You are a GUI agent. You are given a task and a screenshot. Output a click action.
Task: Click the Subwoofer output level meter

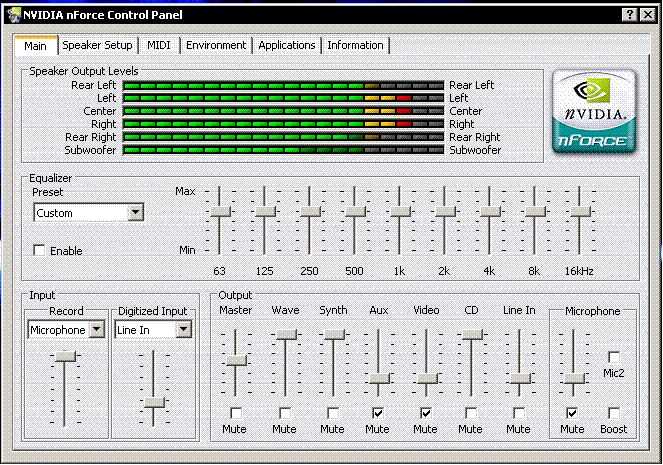pyautogui.click(x=283, y=150)
